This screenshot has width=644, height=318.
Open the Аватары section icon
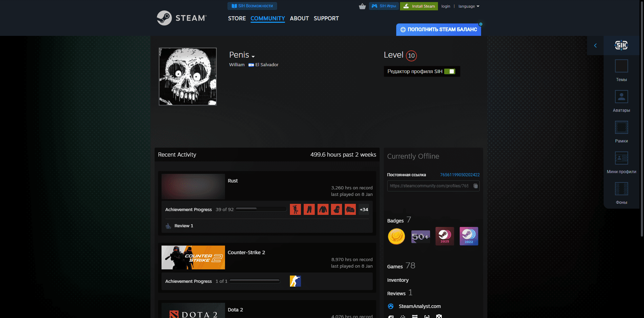click(621, 97)
